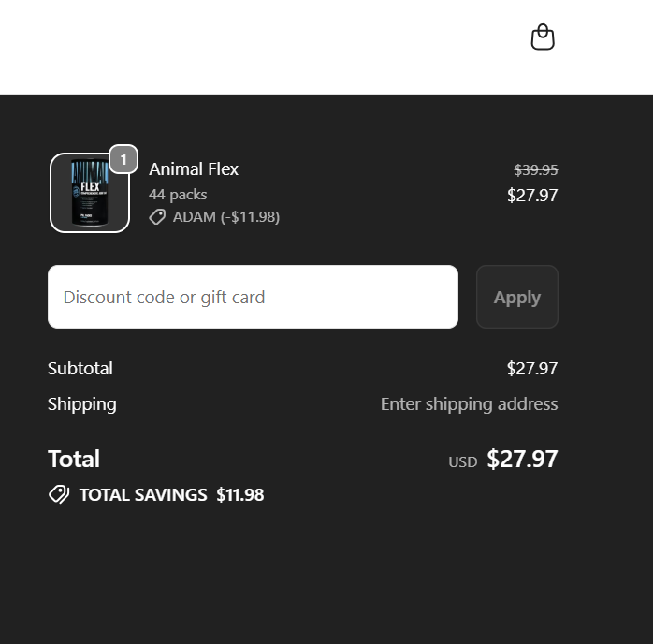653x644 pixels.
Task: Click the tag icon beside ADAM discount
Action: coord(157,217)
